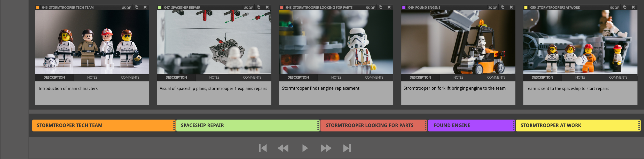Grab the handle of the red timeline clip
Screen dimensions: 644x159
pos(426,125)
